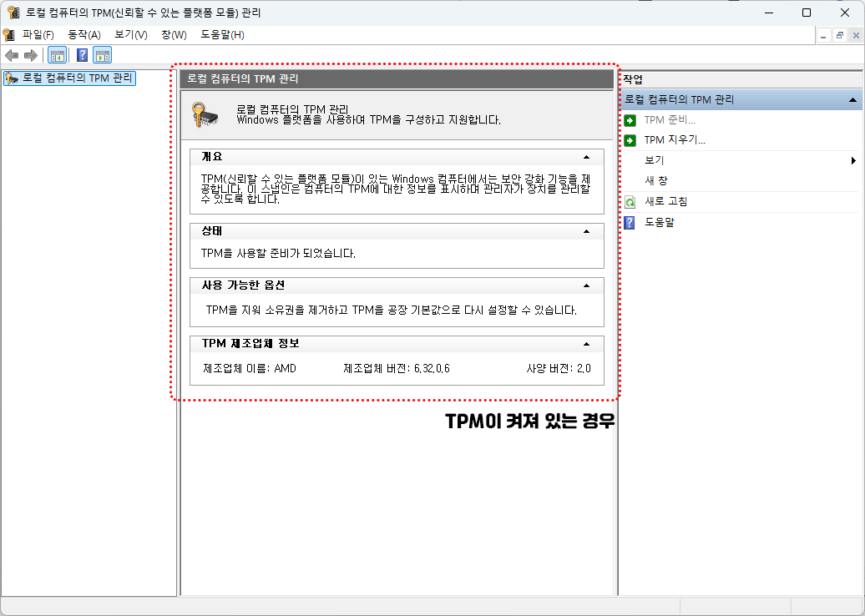Collapse the 상태 section
The height and width of the screenshot is (616, 865).
pos(586,231)
